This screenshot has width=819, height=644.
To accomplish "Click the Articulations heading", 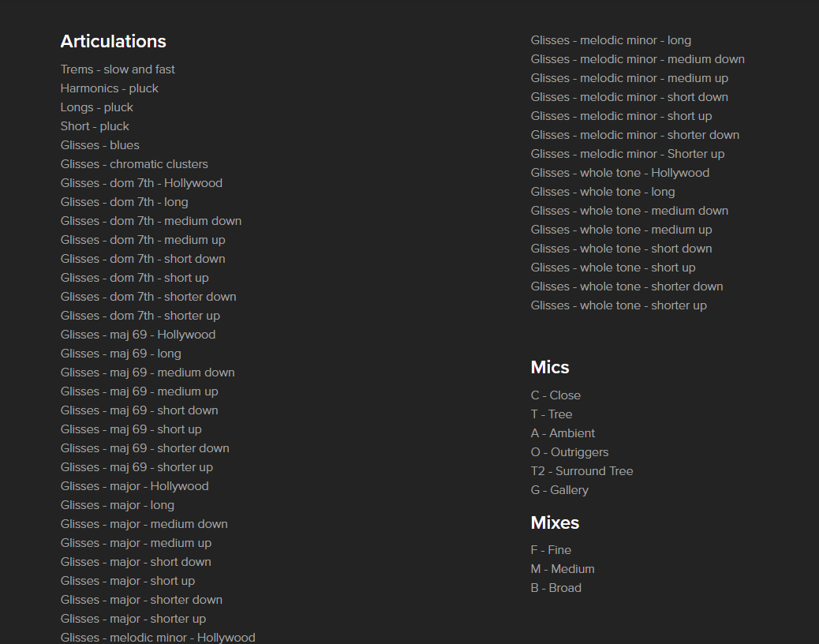I will pyautogui.click(x=113, y=42).
